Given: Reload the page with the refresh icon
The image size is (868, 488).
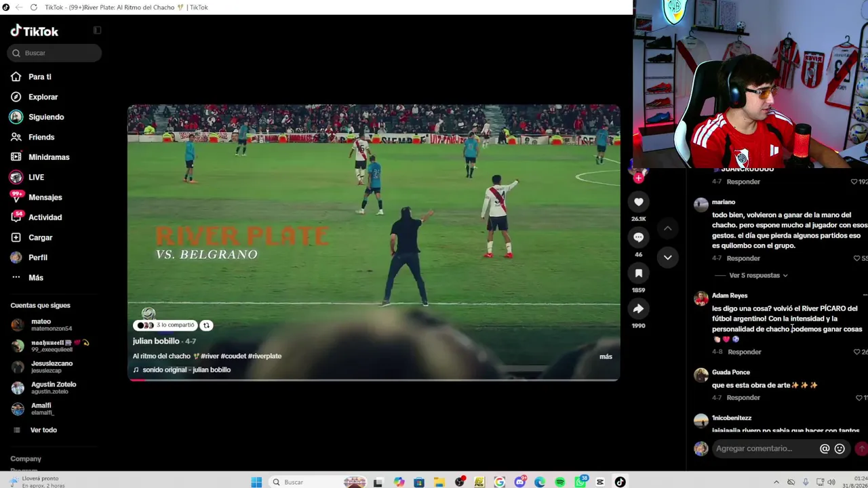Looking at the screenshot, I should point(33,7).
